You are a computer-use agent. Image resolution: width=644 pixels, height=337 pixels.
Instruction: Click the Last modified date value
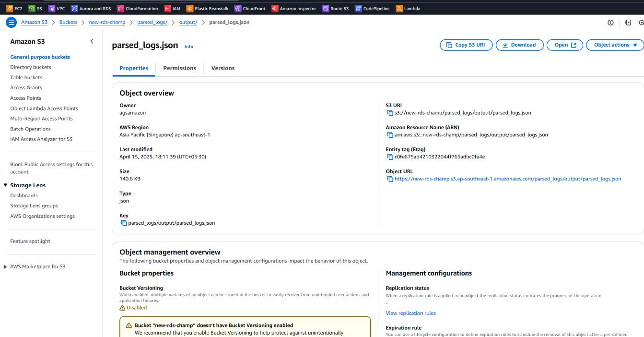tap(163, 157)
